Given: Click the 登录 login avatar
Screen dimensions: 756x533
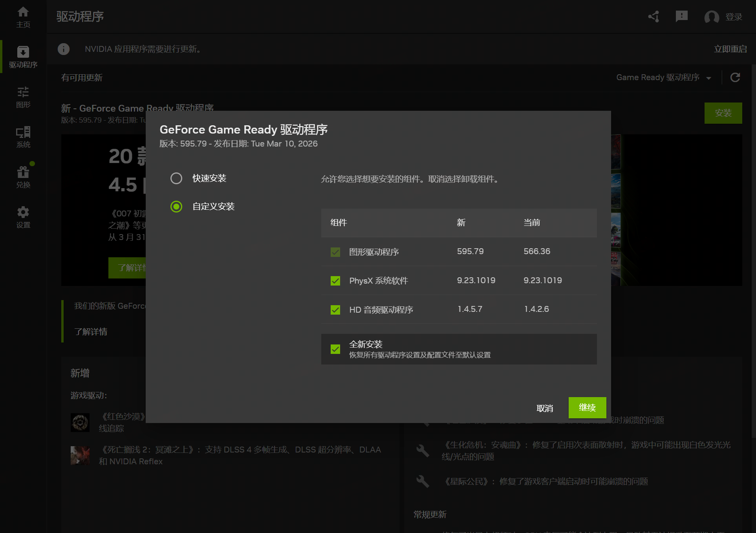Looking at the screenshot, I should pyautogui.click(x=712, y=17).
